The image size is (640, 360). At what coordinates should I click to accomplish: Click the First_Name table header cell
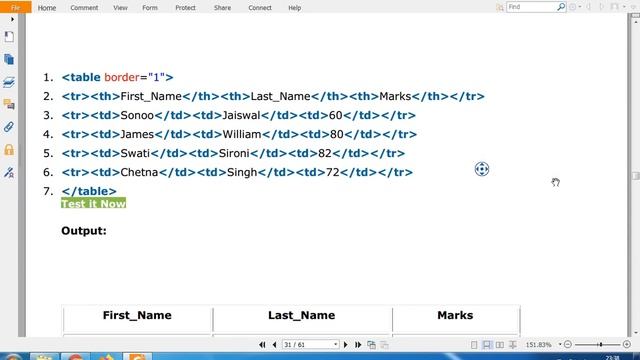coord(137,319)
